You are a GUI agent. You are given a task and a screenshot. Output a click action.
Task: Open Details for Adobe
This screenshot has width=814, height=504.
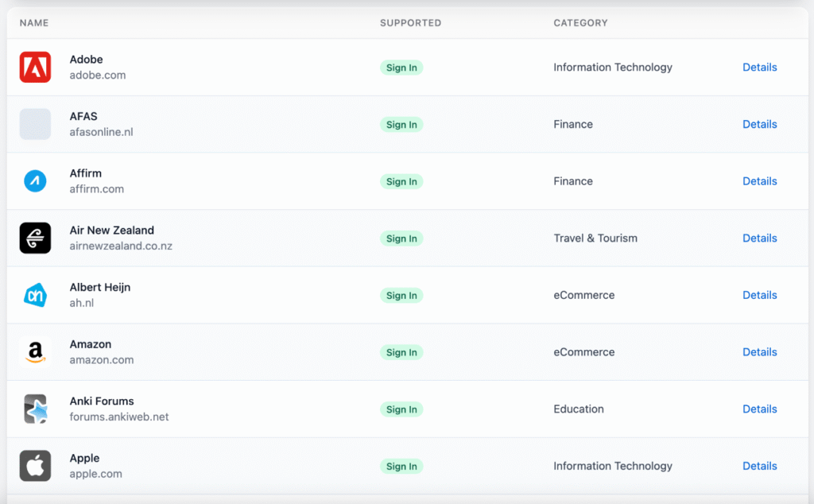[759, 68]
